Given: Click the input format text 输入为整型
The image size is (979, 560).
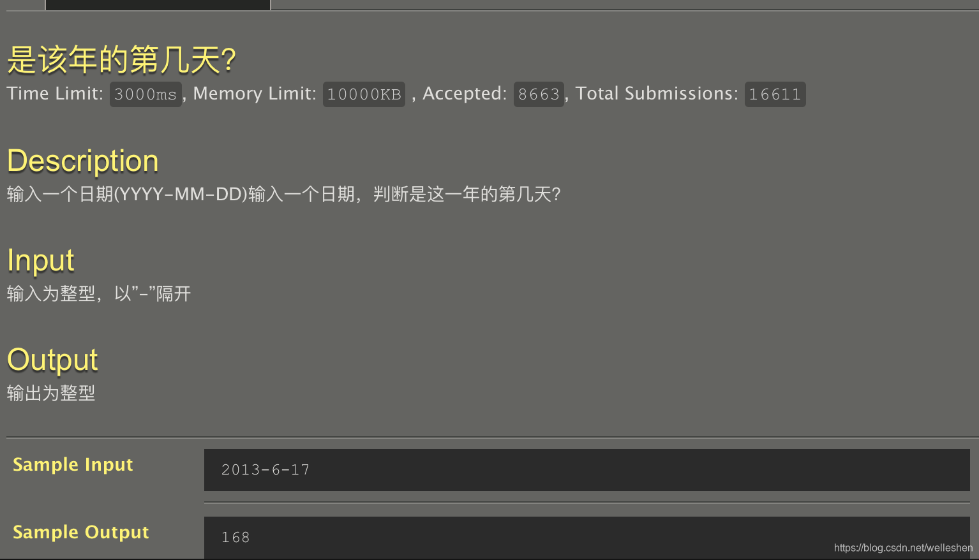Looking at the screenshot, I should pos(51,293).
